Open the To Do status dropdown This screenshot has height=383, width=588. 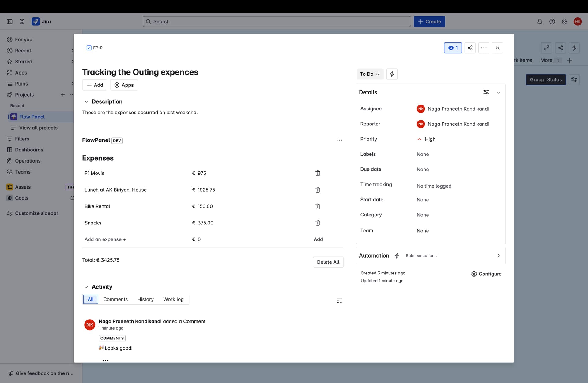click(370, 74)
